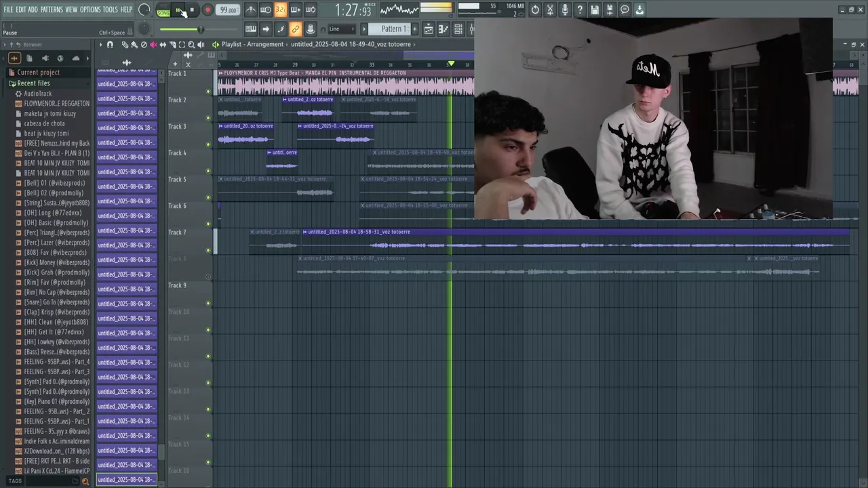Toggle the orange link multilink controllers icon
The width and height of the screenshot is (868, 488).
[296, 28]
